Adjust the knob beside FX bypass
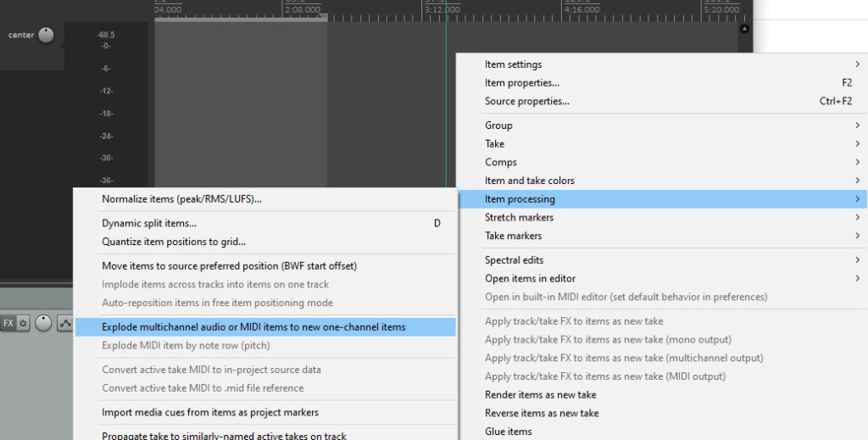 coord(43,323)
